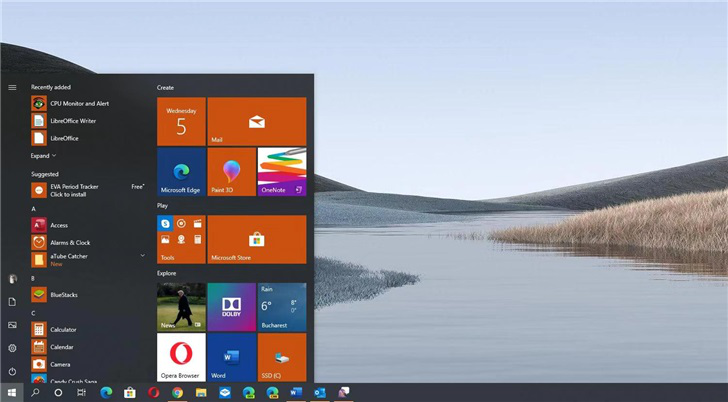Open the OneNote tile
Viewport: 728px width, 402px height.
pos(282,172)
